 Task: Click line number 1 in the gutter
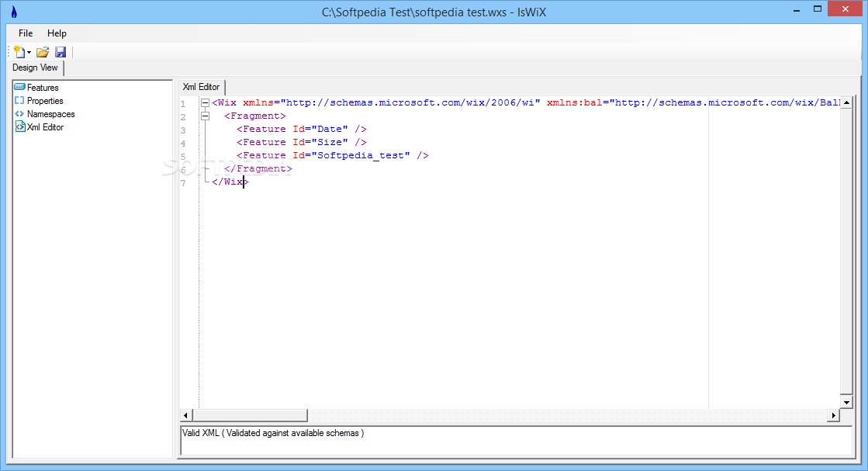(x=183, y=103)
